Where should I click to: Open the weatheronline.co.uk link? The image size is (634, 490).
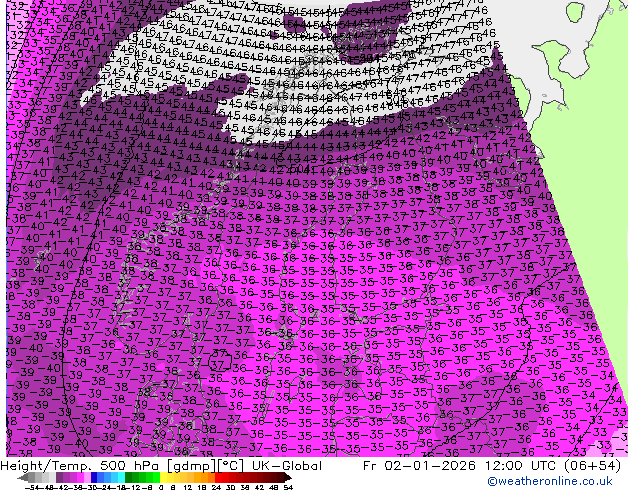pos(550,481)
